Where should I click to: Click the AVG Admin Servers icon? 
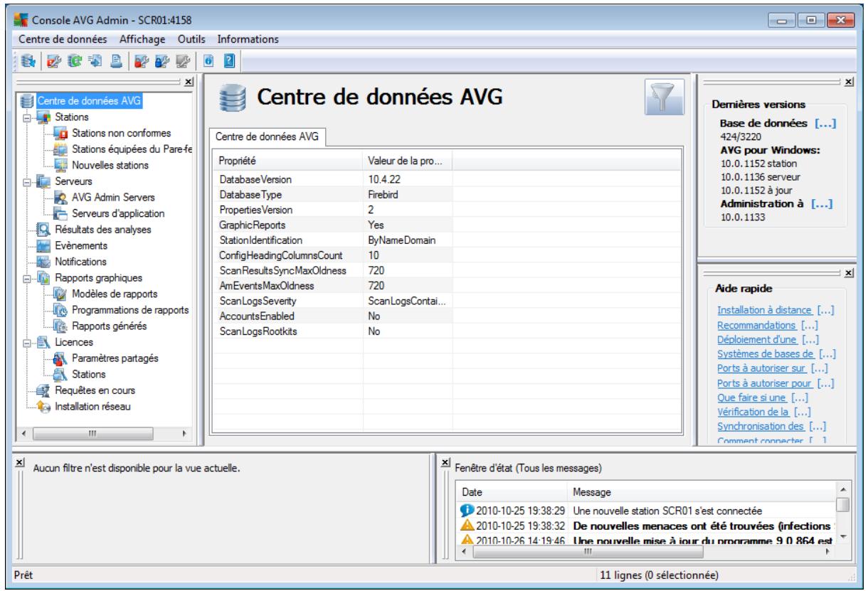click(60, 198)
